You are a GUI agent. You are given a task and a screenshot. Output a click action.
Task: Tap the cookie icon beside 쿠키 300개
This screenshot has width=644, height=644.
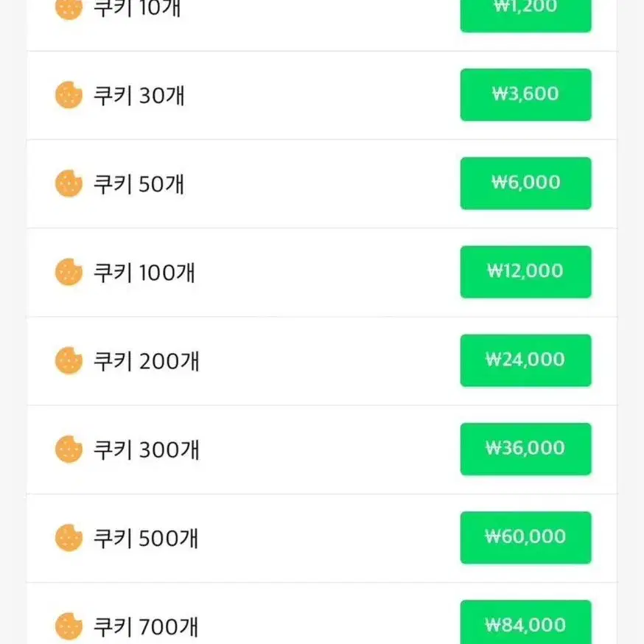69,449
